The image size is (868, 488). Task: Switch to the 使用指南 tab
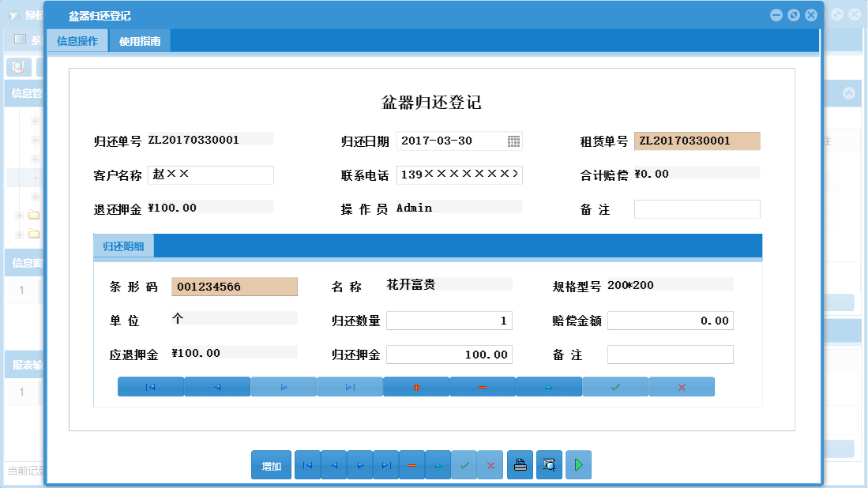pyautogui.click(x=140, y=39)
